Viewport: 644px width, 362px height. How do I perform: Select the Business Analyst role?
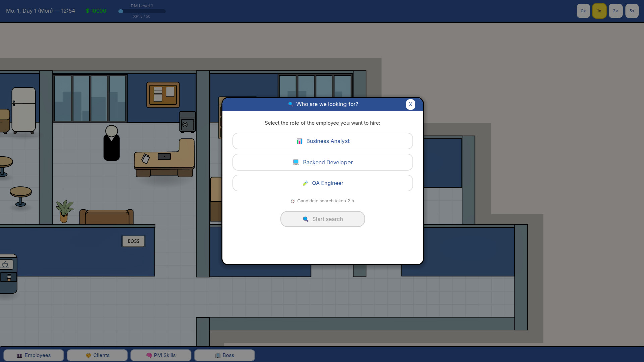tap(323, 141)
